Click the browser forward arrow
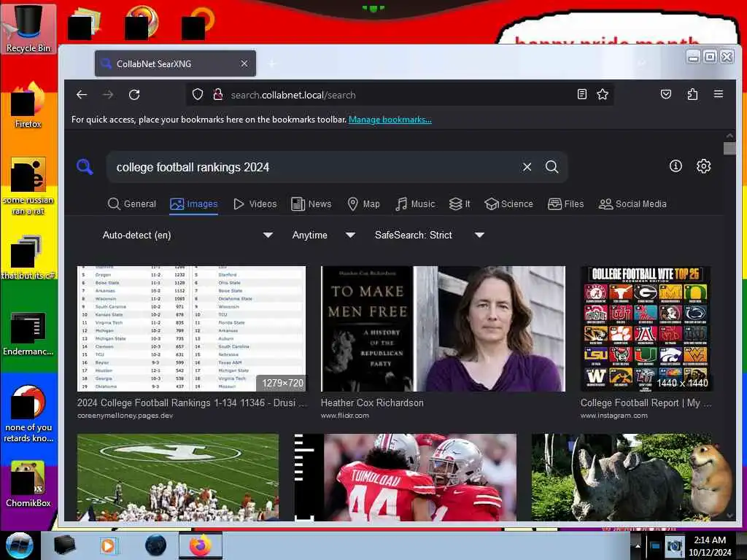Screen dimensions: 747x560 [108, 95]
